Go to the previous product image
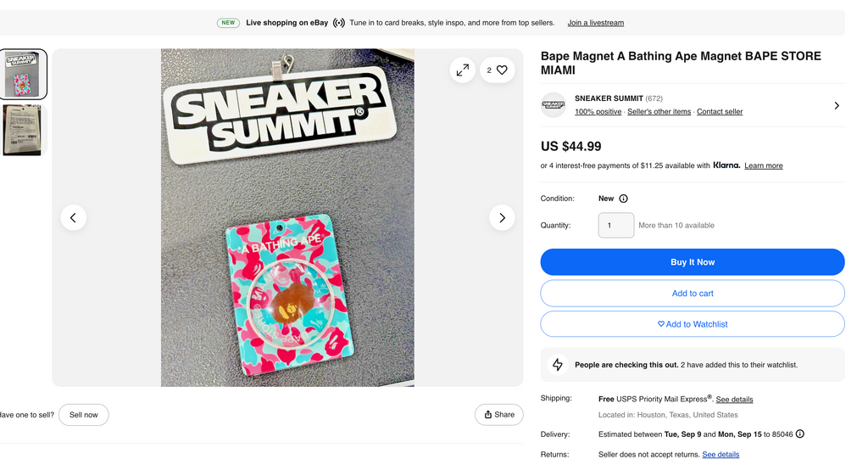868x465 pixels. [x=73, y=218]
